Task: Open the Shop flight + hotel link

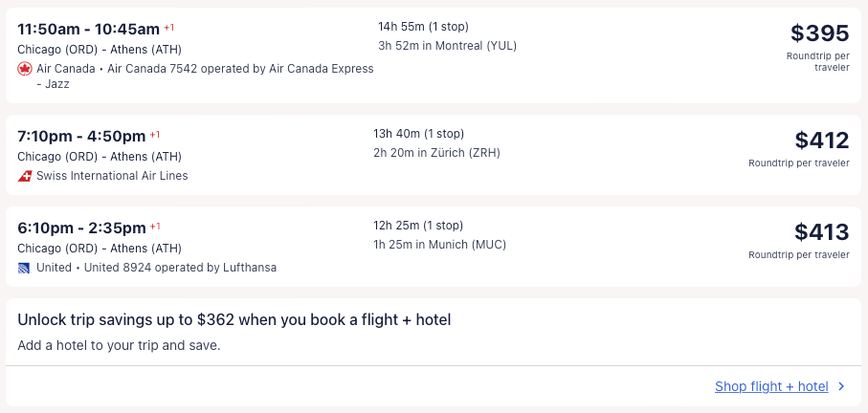Action: pyautogui.click(x=770, y=387)
